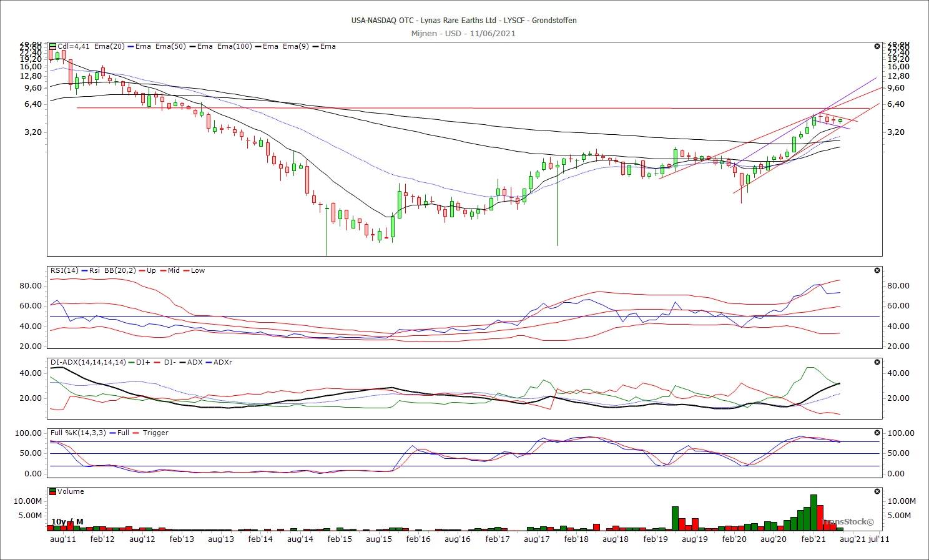Screen dimensions: 929x560
Task: Click the feb'18 date label
Action: [576, 539]
